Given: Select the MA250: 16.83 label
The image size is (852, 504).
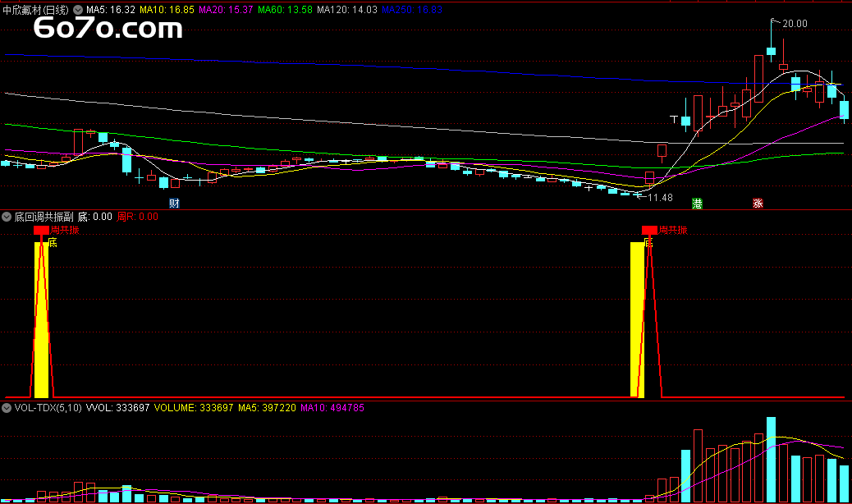Looking at the screenshot, I should click(412, 10).
